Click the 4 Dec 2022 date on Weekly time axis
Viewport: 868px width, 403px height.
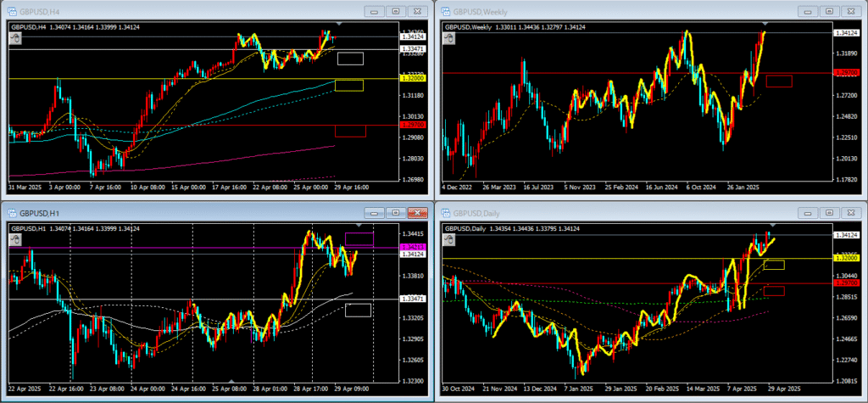click(x=458, y=188)
